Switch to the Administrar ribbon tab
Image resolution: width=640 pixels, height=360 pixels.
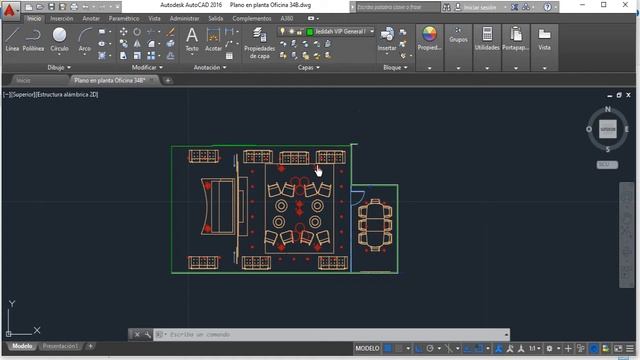184,18
